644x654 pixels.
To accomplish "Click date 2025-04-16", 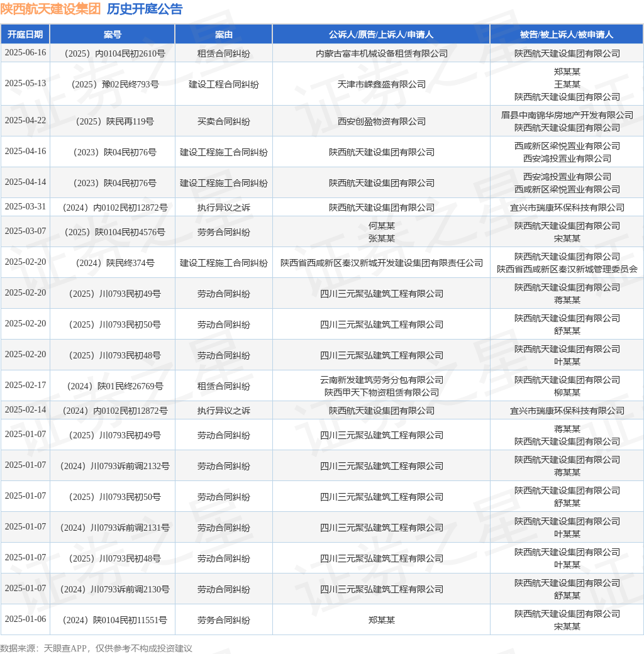I will pyautogui.click(x=25, y=152).
